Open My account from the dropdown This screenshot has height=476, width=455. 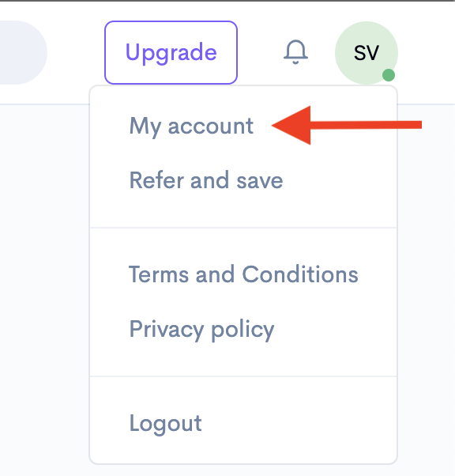[x=191, y=126]
